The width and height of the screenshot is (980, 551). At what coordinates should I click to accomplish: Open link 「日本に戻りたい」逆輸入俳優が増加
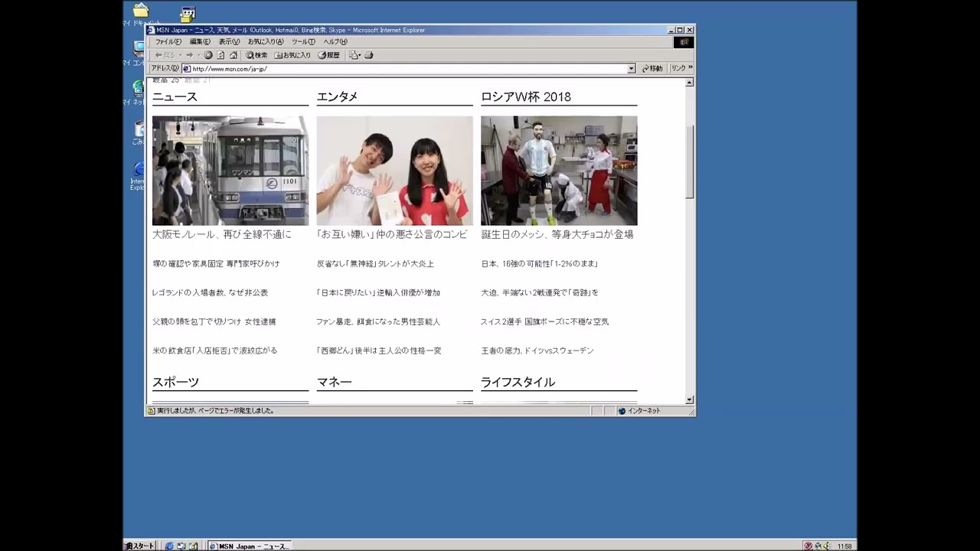(378, 292)
